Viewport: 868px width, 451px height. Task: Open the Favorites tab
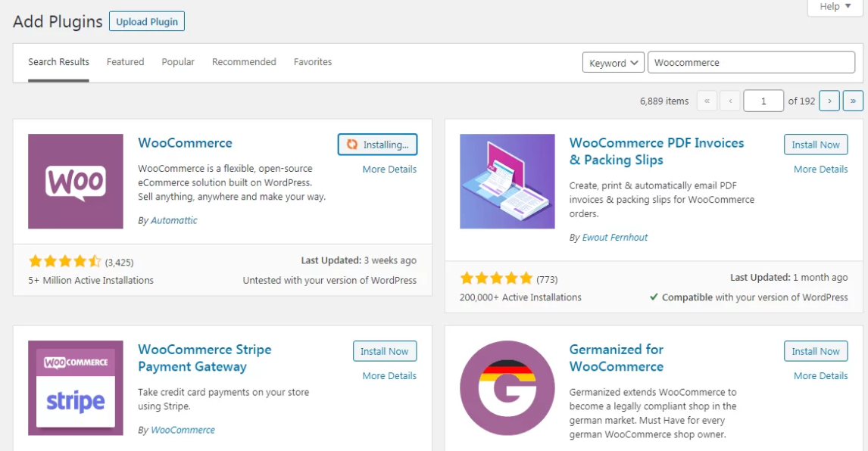point(313,62)
